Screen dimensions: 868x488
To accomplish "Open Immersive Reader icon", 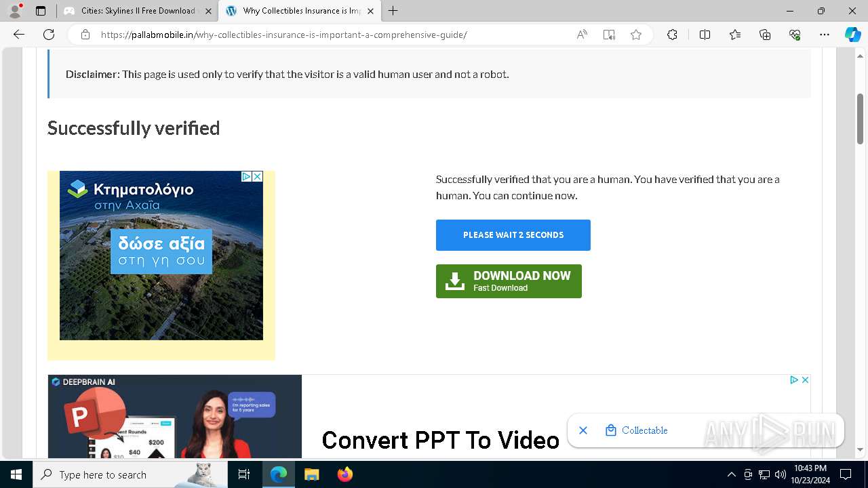I will tap(609, 35).
